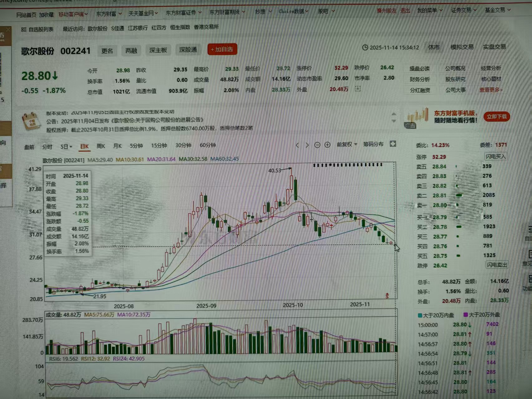Show the 15分钟 chart
Viewport: 532px width, 399px height.
pos(159,145)
